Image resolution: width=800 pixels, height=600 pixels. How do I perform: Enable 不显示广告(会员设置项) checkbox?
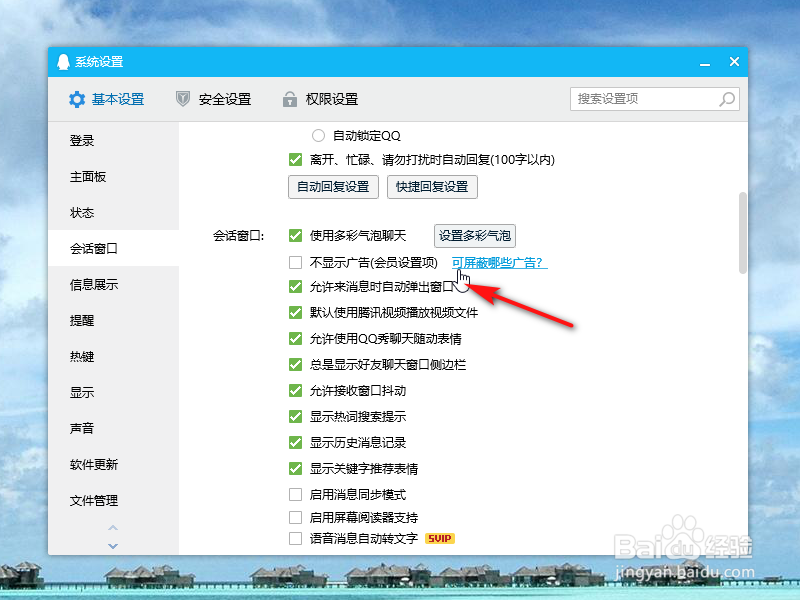pos(295,262)
